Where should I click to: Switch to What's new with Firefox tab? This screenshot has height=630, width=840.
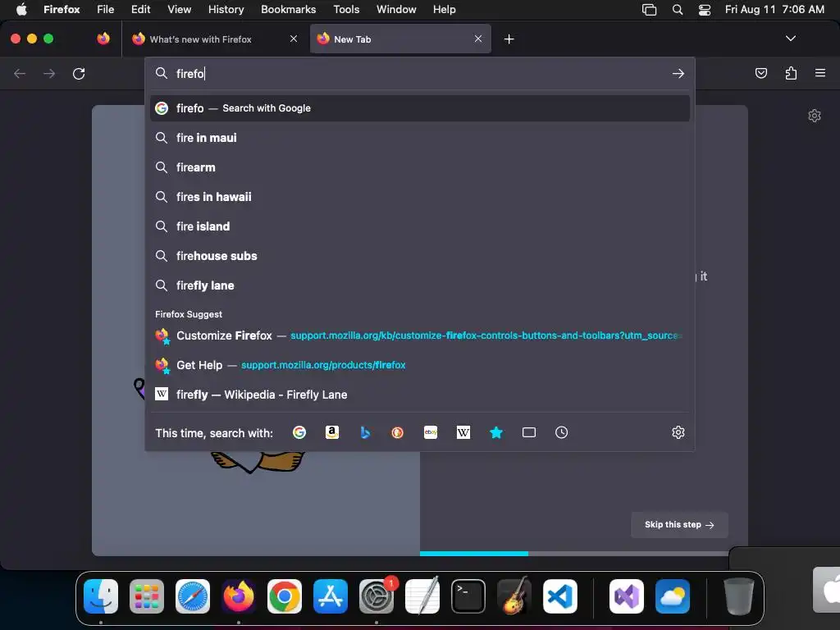click(215, 39)
